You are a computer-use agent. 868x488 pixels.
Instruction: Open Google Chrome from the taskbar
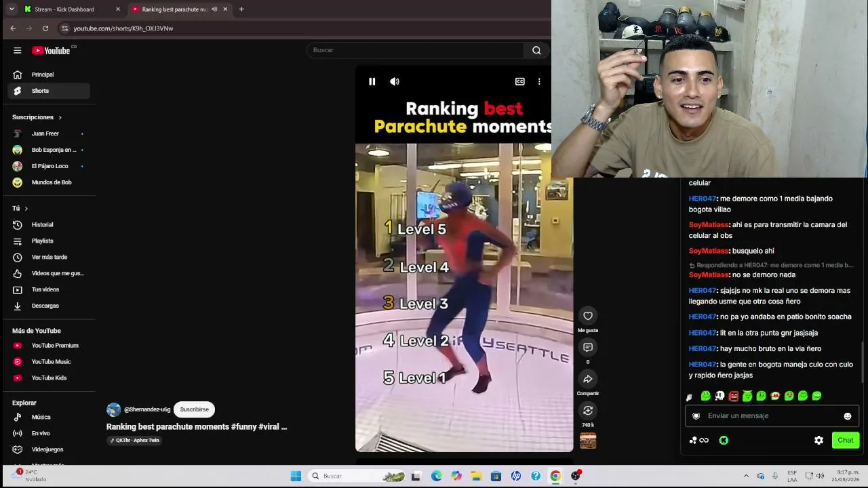(x=555, y=476)
